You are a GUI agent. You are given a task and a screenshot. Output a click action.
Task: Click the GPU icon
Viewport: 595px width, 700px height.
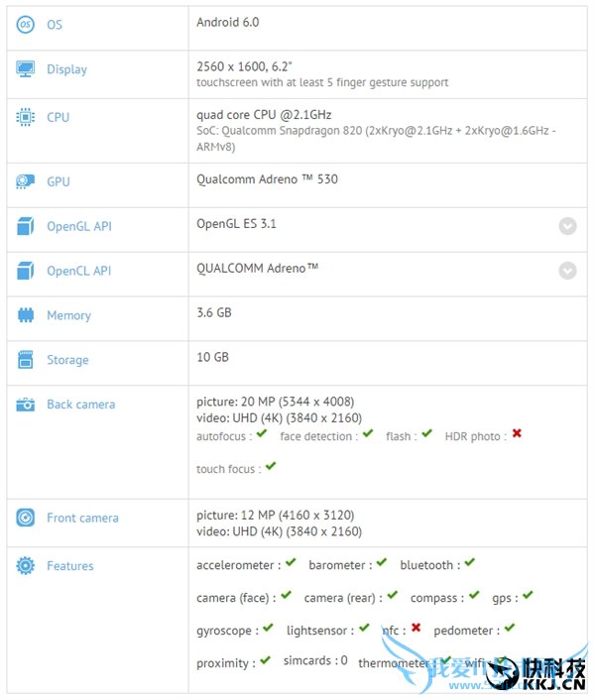pos(26,181)
